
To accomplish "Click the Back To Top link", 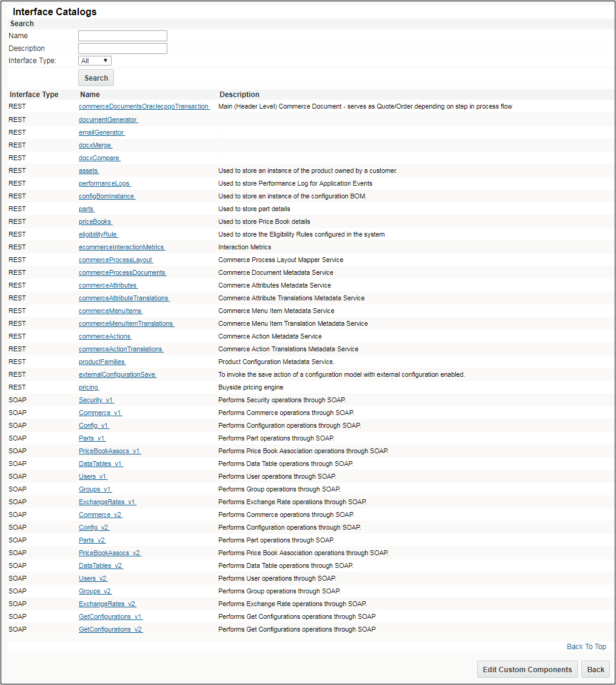I will 586,646.
